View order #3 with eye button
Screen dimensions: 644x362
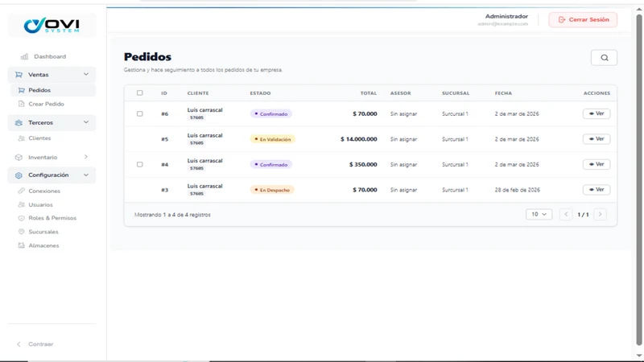pos(597,190)
